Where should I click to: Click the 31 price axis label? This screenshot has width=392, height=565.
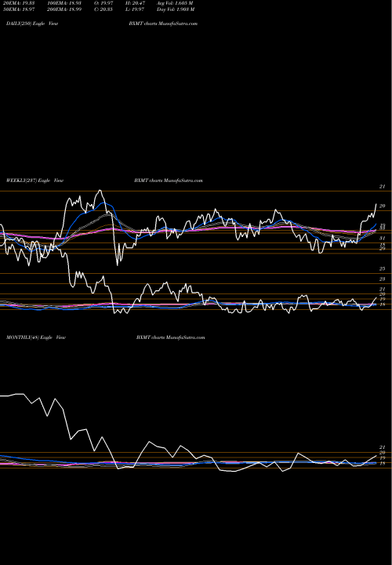[383, 239]
